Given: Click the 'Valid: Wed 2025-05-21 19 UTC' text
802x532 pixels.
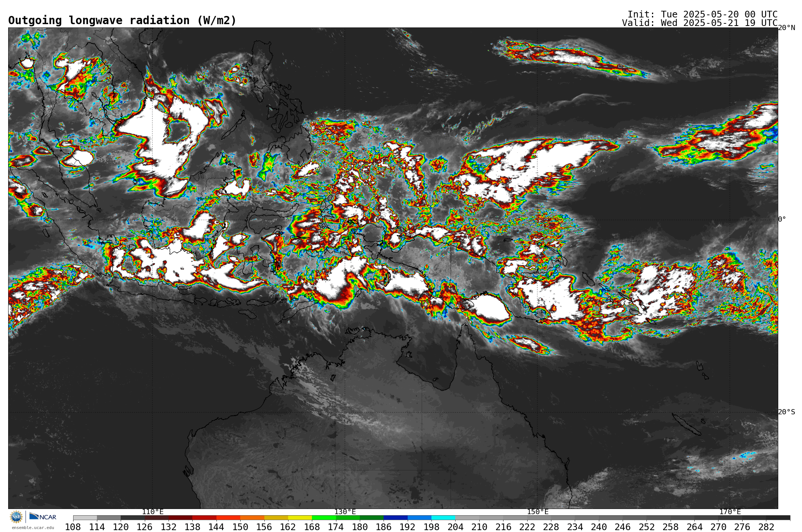Looking at the screenshot, I should pyautogui.click(x=700, y=23).
